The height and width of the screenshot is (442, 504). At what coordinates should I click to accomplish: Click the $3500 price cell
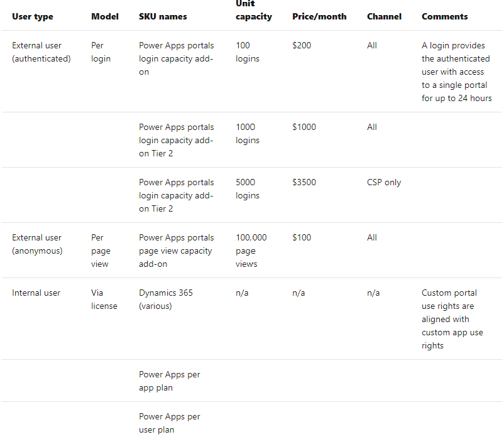tap(304, 182)
